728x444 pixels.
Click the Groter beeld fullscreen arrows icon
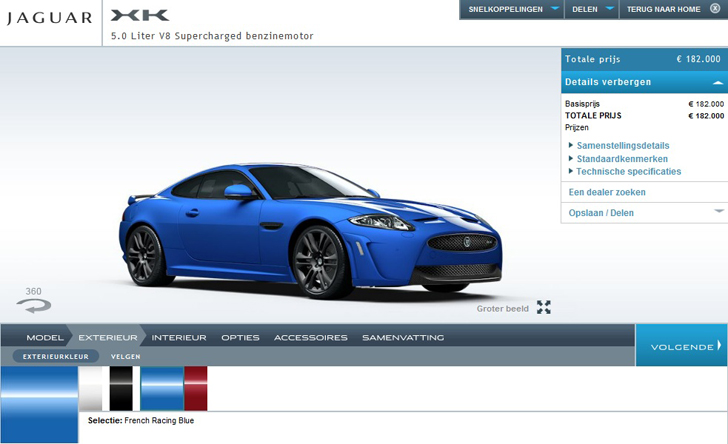pyautogui.click(x=544, y=307)
